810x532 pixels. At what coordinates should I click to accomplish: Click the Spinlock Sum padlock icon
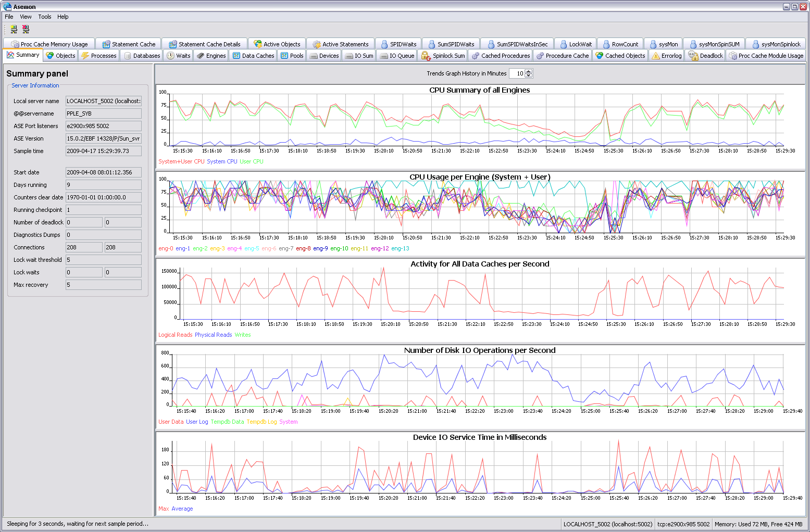(x=426, y=56)
